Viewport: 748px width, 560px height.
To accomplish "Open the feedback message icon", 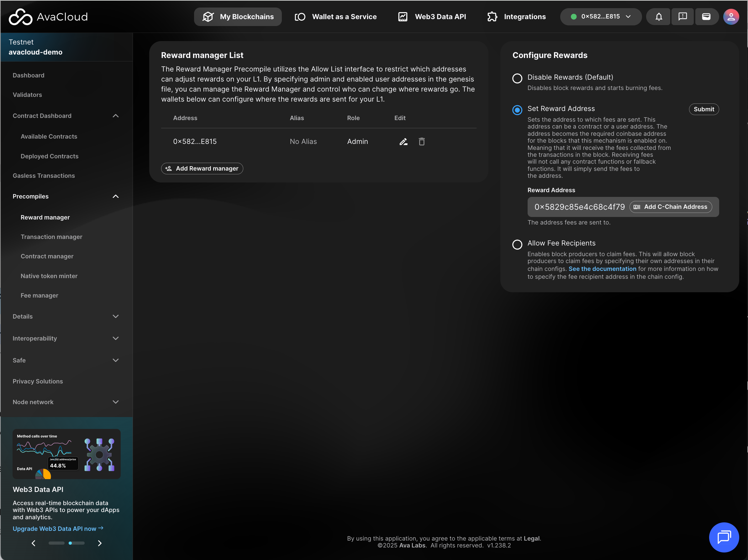I will pyautogui.click(x=682, y=17).
